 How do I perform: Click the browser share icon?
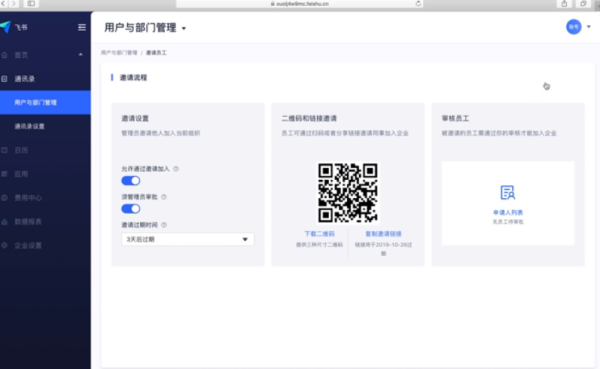point(564,4)
